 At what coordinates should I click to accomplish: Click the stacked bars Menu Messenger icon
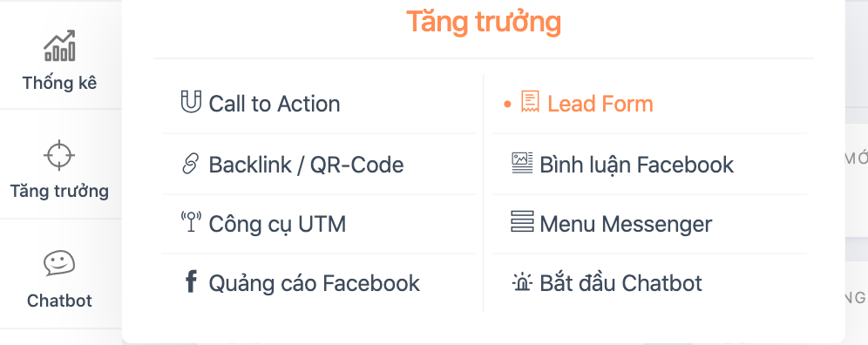pyautogui.click(x=522, y=221)
